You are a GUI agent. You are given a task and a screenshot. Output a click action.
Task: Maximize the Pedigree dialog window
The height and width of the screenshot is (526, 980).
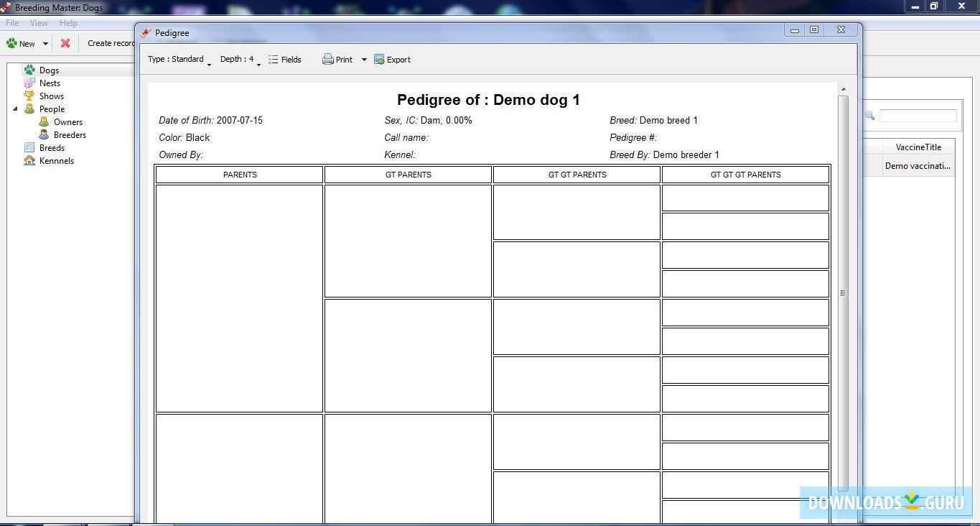[x=814, y=29]
